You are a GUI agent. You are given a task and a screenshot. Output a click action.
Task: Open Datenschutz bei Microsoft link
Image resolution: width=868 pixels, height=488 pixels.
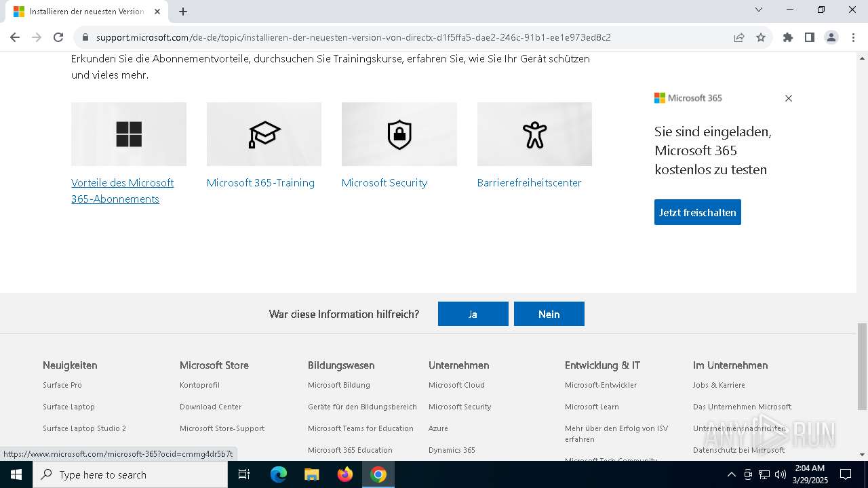click(738, 450)
